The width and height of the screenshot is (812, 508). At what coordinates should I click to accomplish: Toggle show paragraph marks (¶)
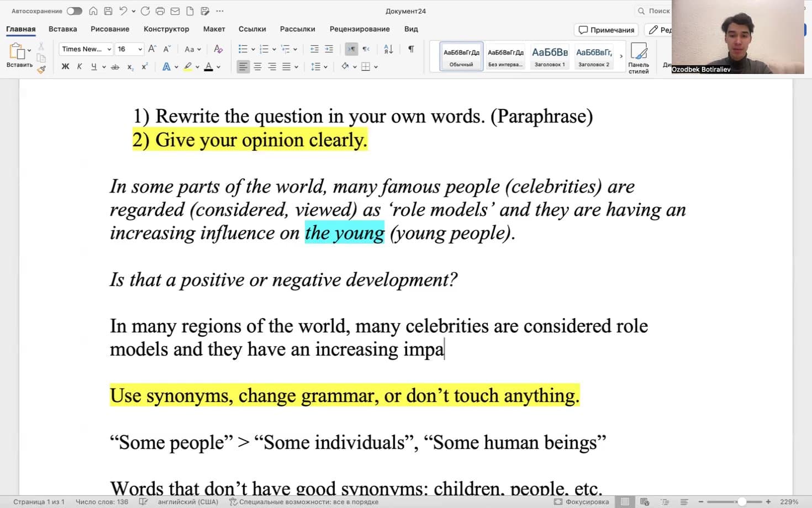coord(411,49)
